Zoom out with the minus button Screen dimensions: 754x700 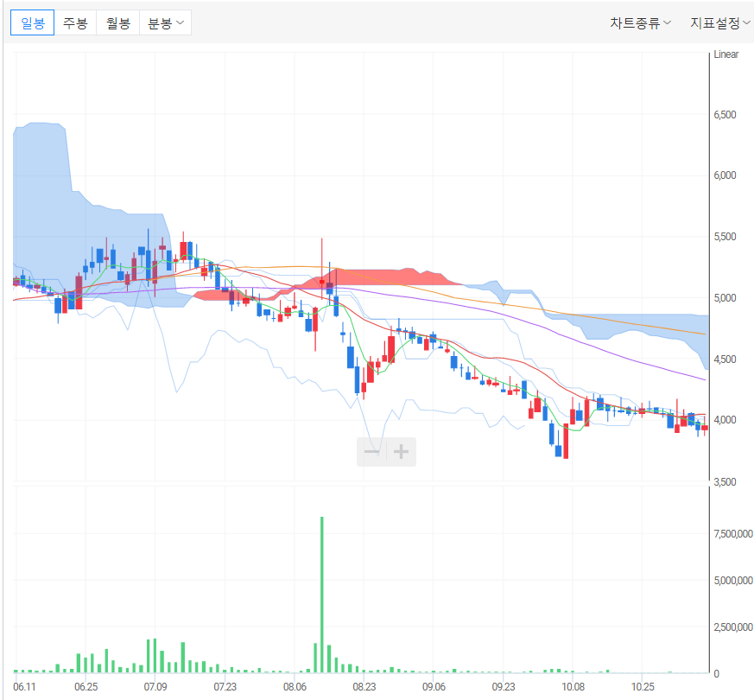371,451
